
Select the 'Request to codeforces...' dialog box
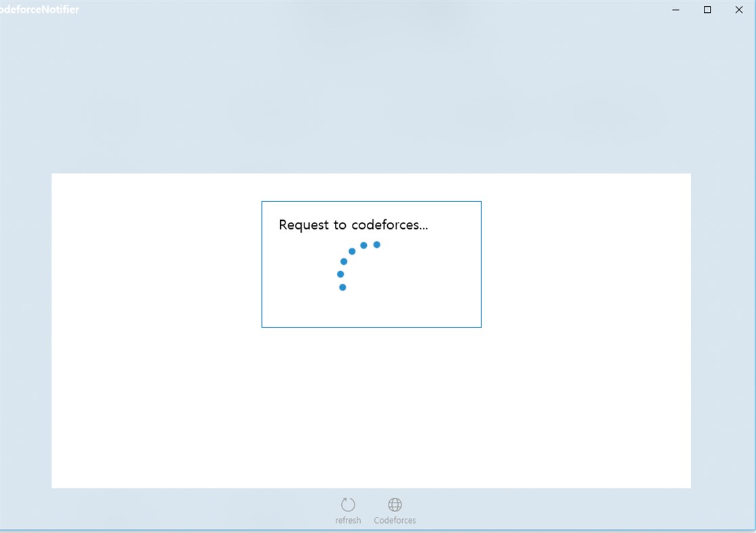pyautogui.click(x=371, y=264)
